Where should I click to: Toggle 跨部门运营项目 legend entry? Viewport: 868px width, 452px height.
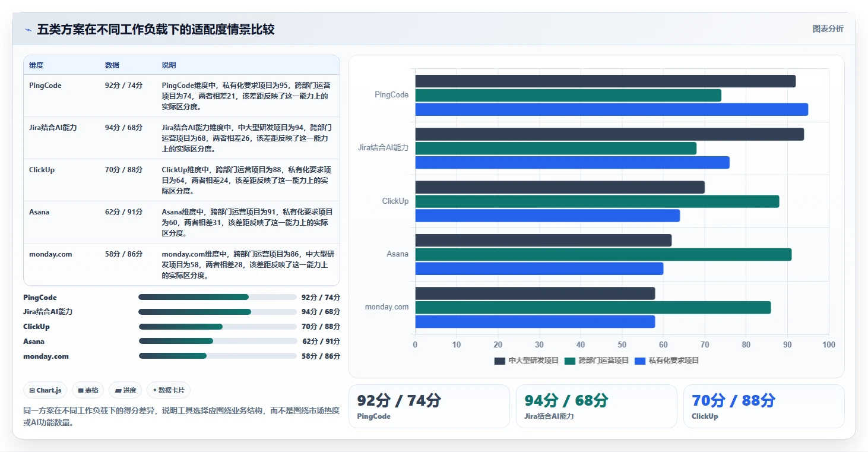click(x=596, y=361)
